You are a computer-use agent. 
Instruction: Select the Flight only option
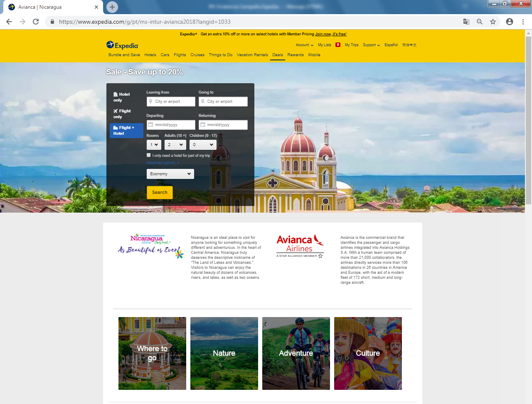126,114
